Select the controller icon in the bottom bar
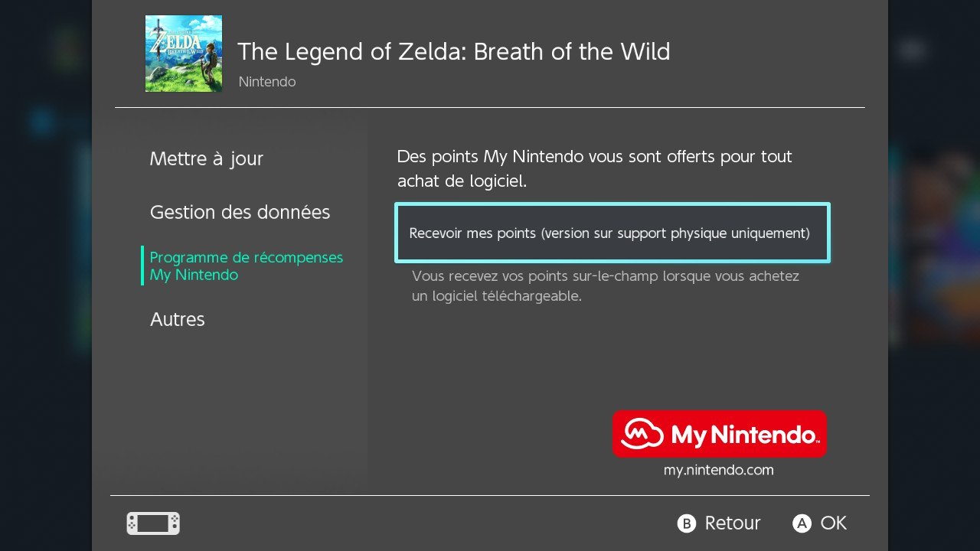 click(152, 523)
